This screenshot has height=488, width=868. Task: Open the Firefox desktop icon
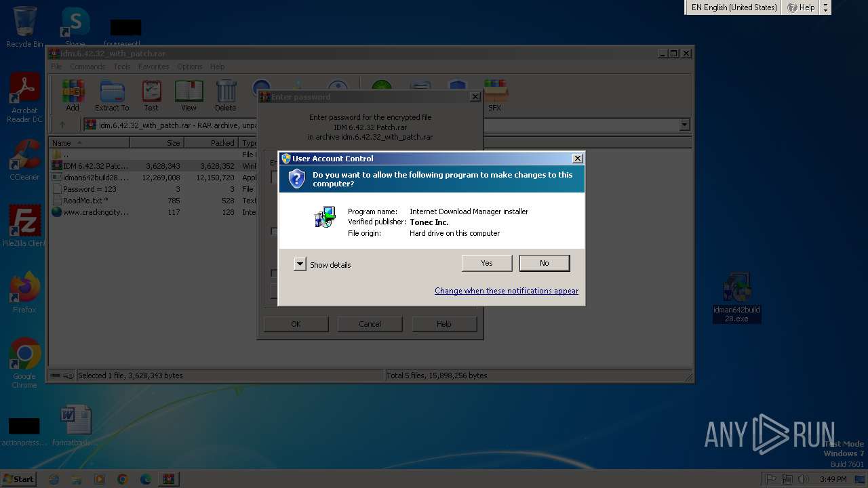tap(24, 293)
